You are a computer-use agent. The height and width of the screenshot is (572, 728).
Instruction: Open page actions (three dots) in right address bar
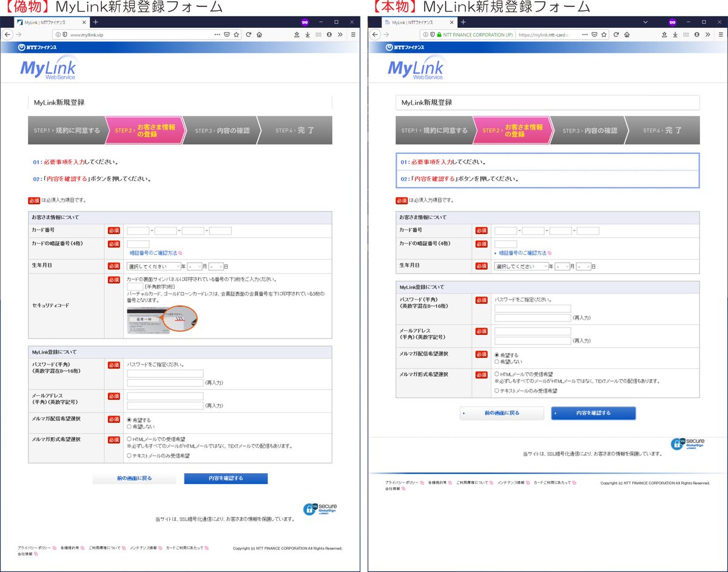tap(585, 35)
